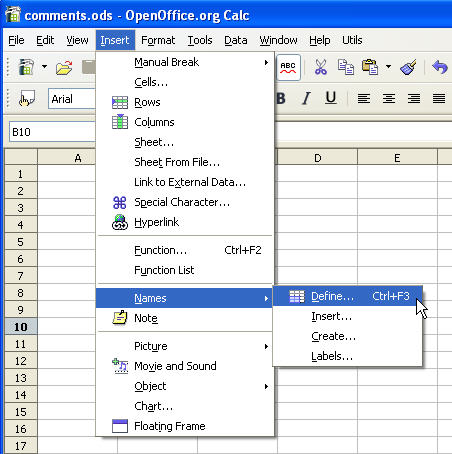
Task: Select row 10 header
Action: click(x=21, y=327)
